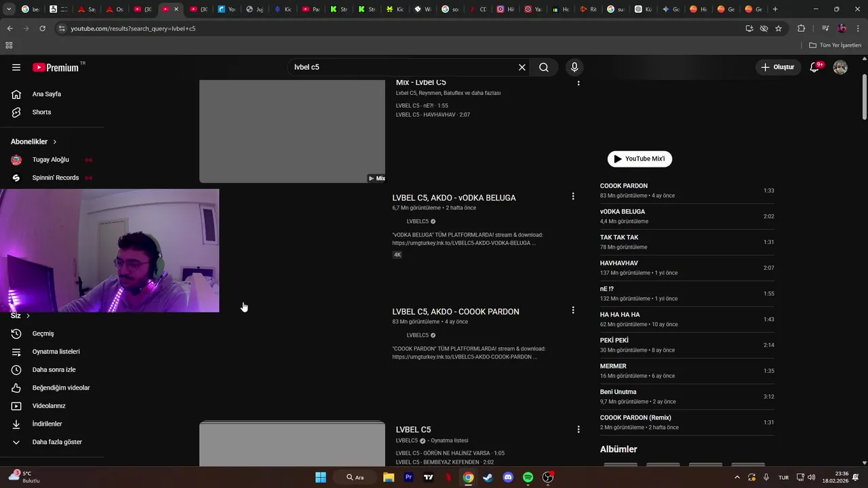Play HA HA HA HA in side list
Viewport: 868px width, 488px height.
pos(687,319)
